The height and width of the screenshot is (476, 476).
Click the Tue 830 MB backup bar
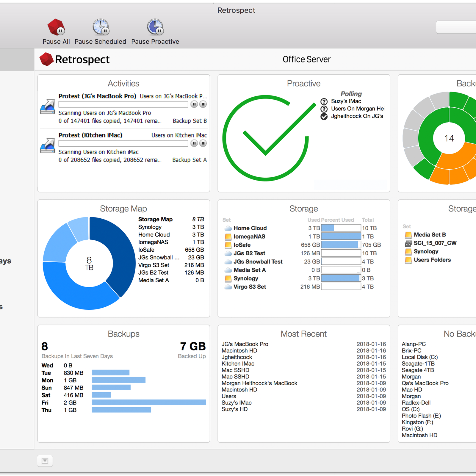coord(110,372)
